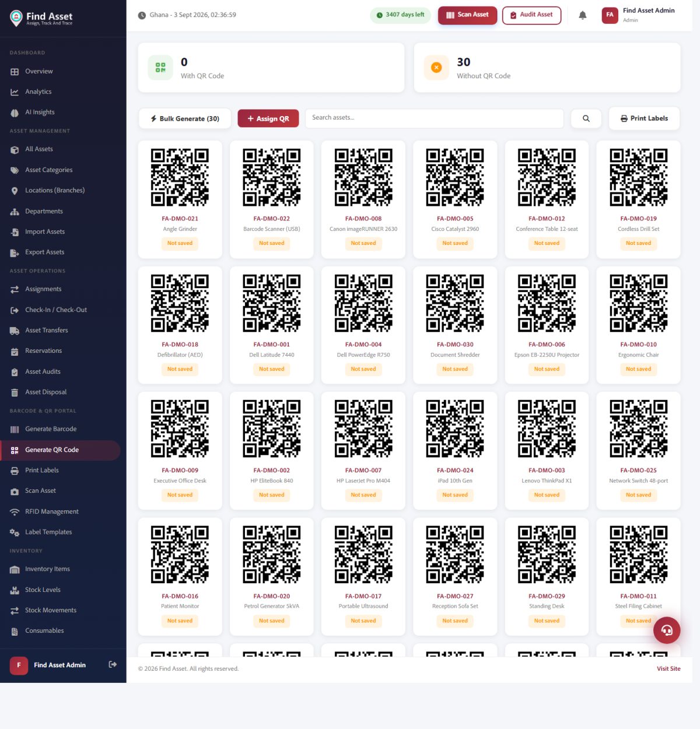Open Generate QR Code menu item

tap(61, 450)
